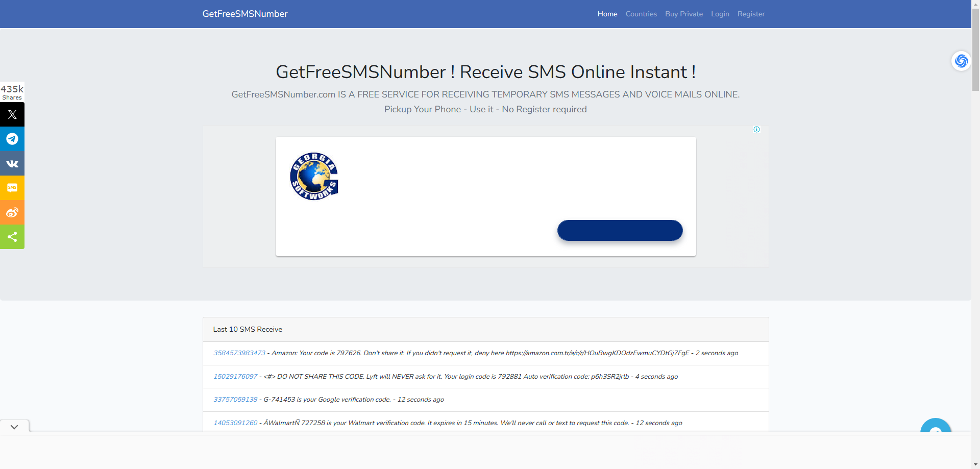Click the ad info icon
Viewport: 980px width, 469px height.
coord(756,130)
